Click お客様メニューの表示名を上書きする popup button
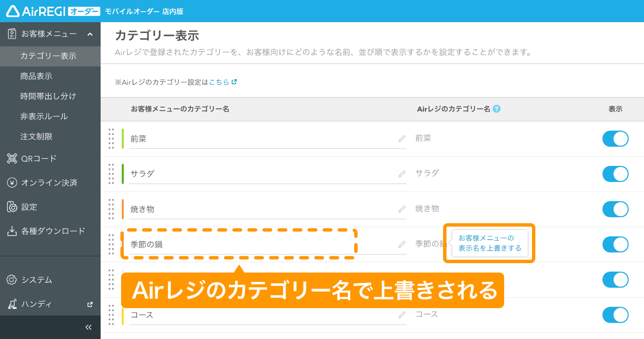The width and height of the screenshot is (644, 339). tap(490, 243)
